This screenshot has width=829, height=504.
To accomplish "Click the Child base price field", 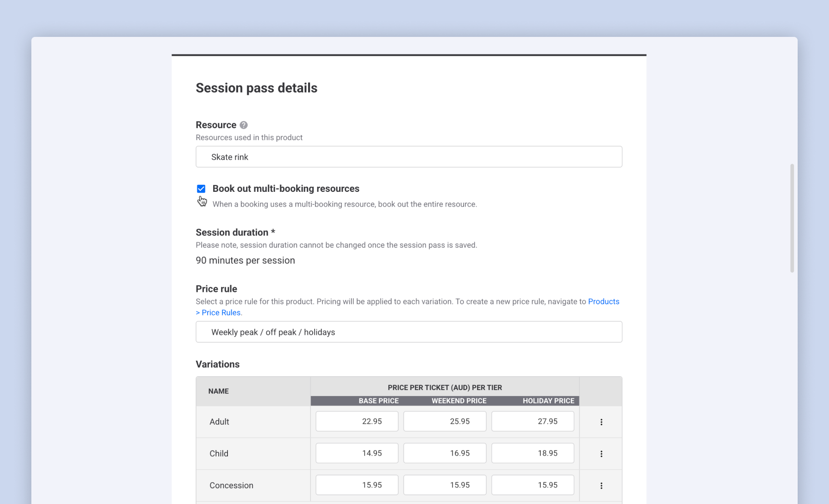I will click(357, 453).
